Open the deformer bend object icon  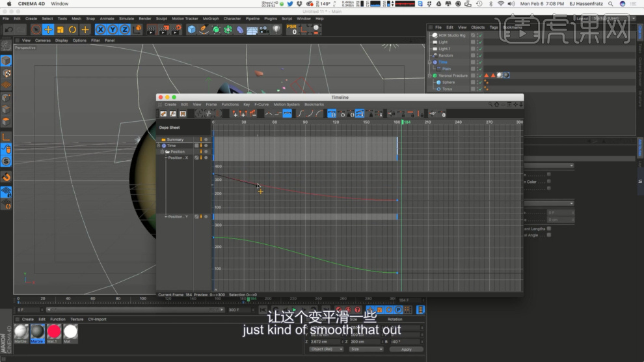[x=240, y=29]
